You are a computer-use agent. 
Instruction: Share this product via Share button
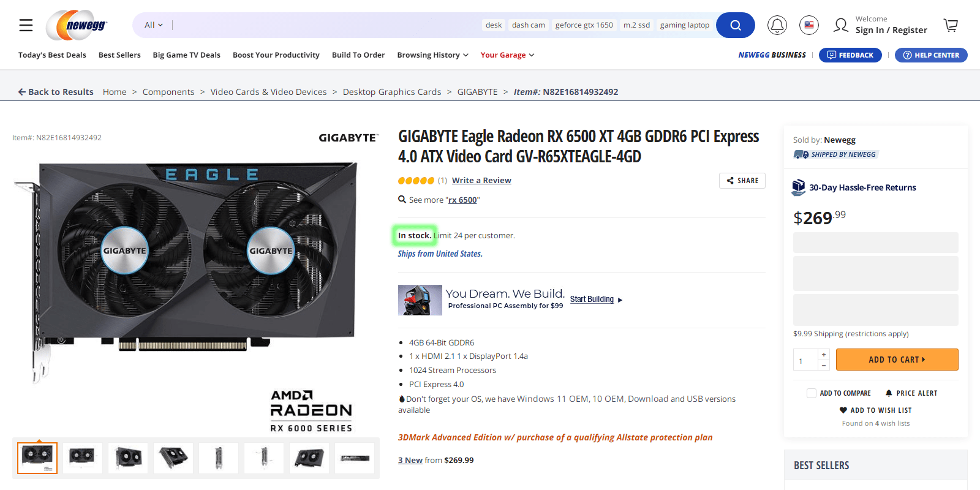click(742, 181)
